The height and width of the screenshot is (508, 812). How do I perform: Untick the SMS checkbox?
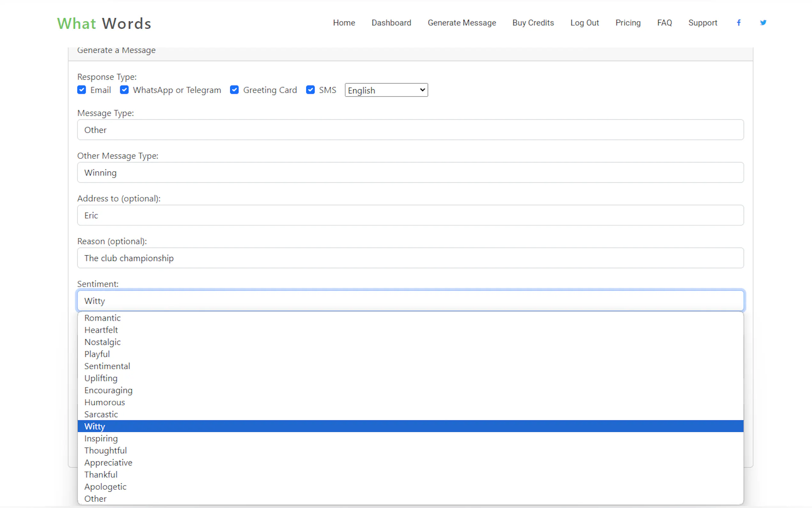coord(310,90)
